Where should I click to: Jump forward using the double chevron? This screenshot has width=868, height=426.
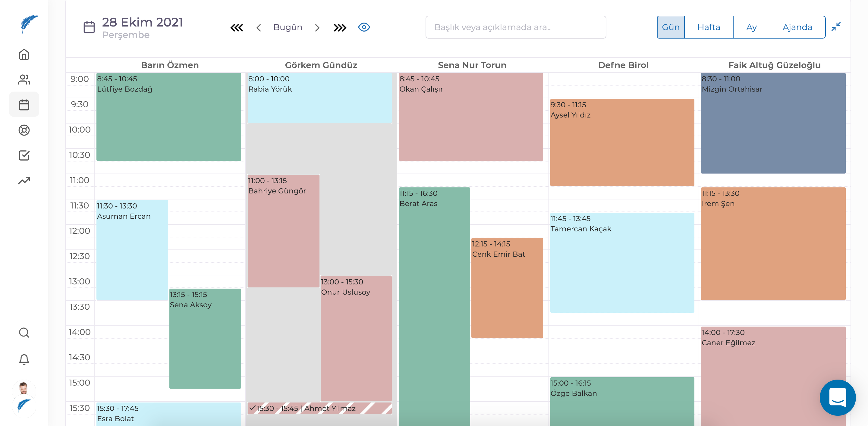(340, 28)
